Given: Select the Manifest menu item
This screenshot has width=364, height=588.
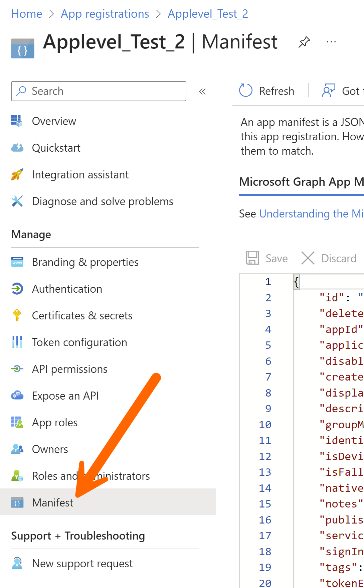Looking at the screenshot, I should tap(108, 502).
